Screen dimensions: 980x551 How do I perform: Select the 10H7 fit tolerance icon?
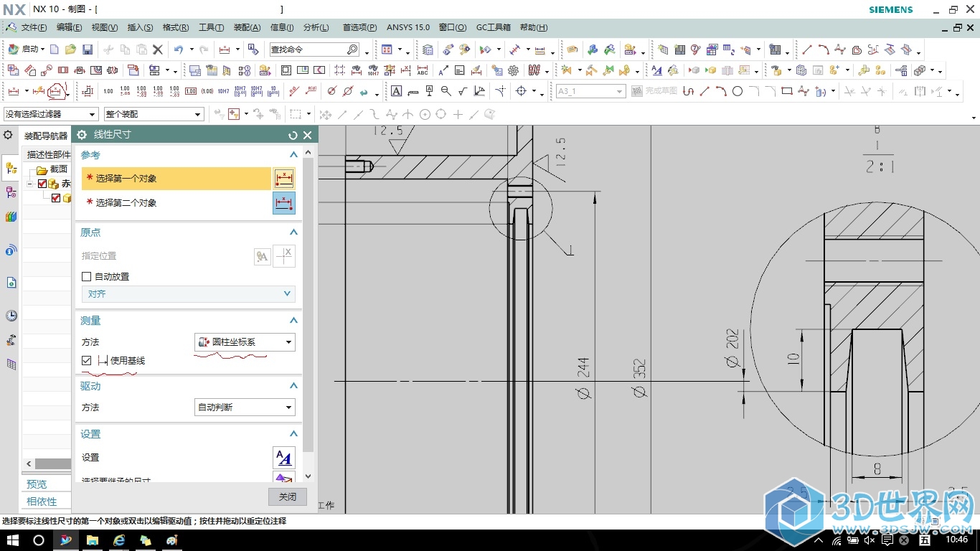[224, 91]
